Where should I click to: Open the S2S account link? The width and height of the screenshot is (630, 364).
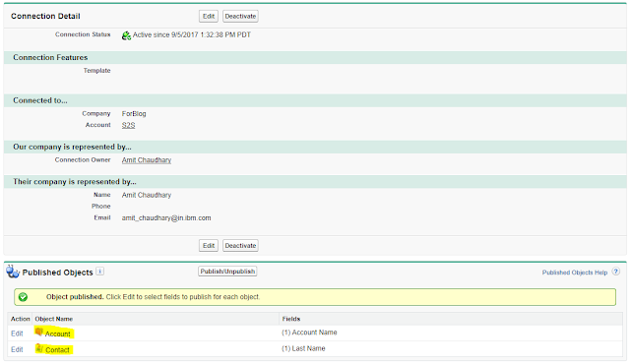(128, 125)
